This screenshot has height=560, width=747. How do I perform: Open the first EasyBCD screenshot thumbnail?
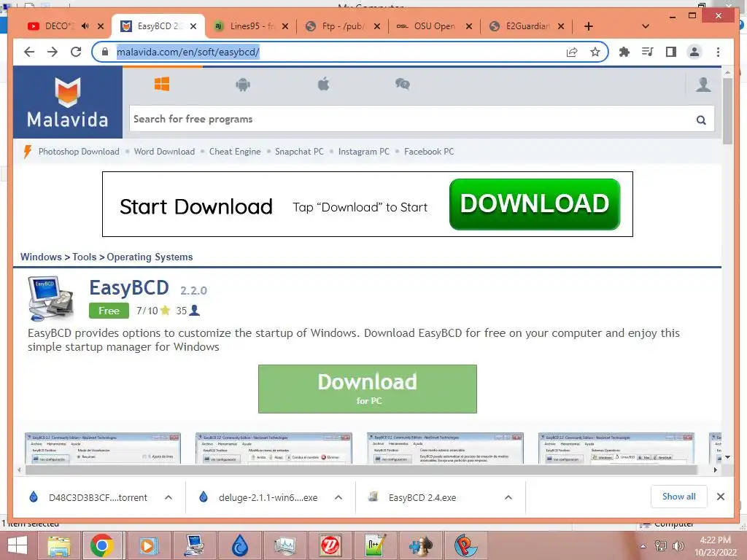tap(103, 448)
